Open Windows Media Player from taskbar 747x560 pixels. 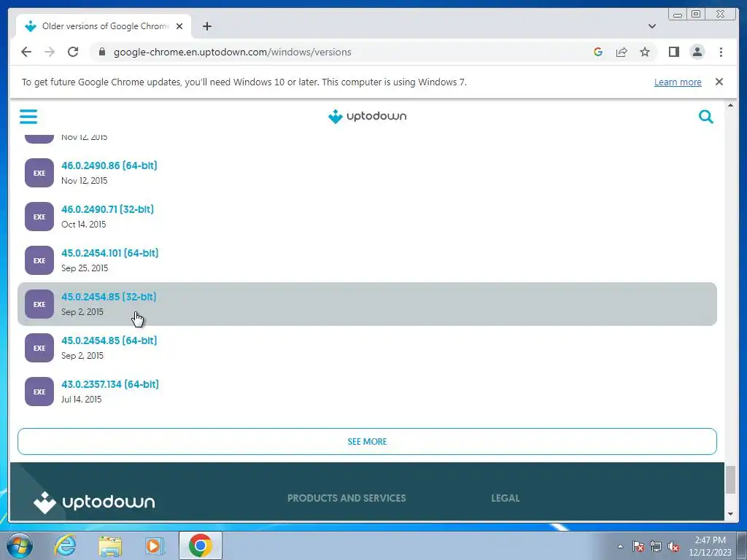pos(154,545)
